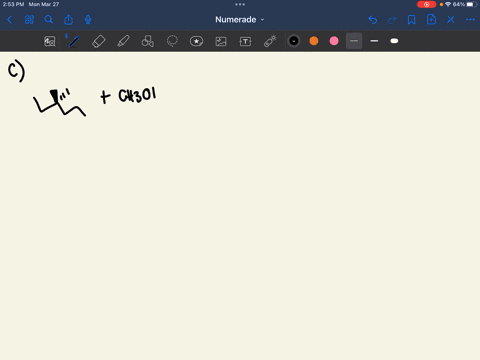
Task: Add a new page
Action: pos(431,20)
